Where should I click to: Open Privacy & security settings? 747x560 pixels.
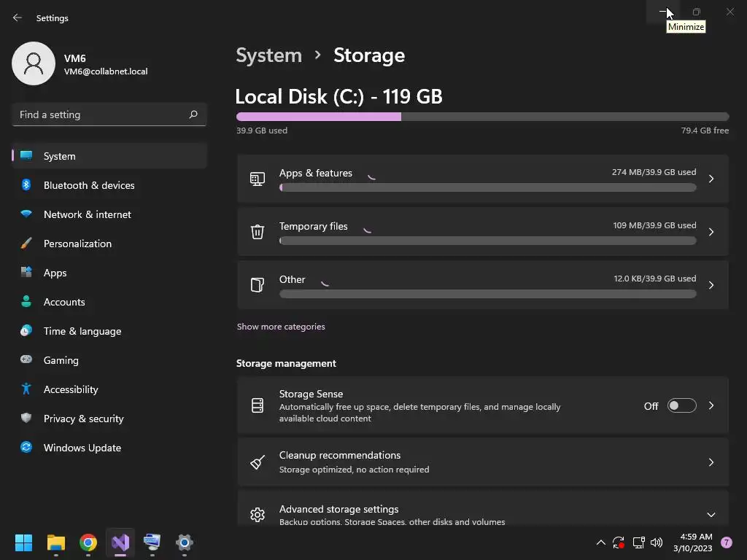(x=83, y=419)
